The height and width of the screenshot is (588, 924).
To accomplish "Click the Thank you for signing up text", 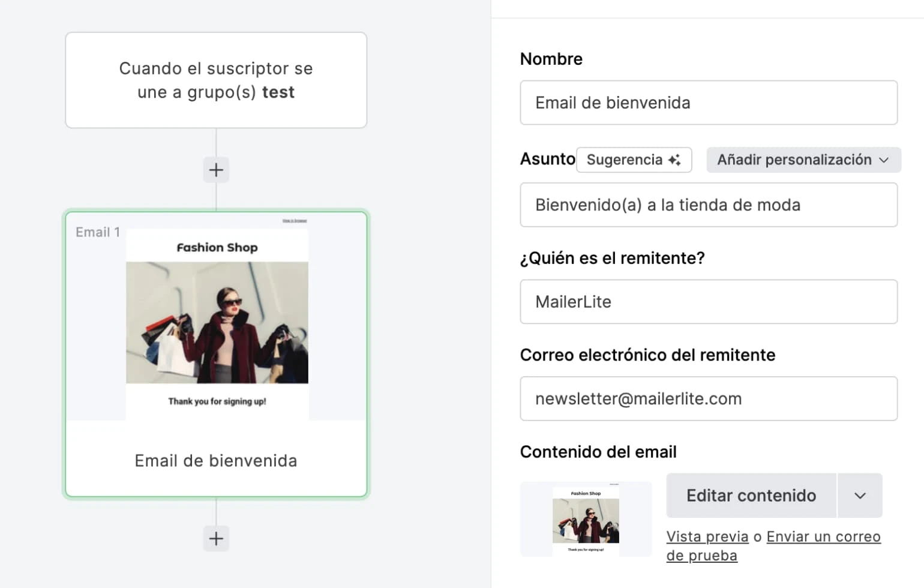I will [217, 401].
